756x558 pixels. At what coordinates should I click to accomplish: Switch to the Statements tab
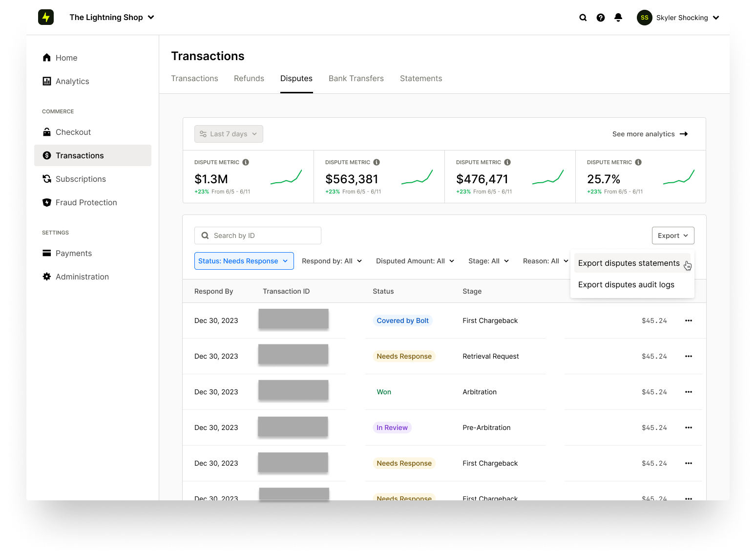coord(421,78)
